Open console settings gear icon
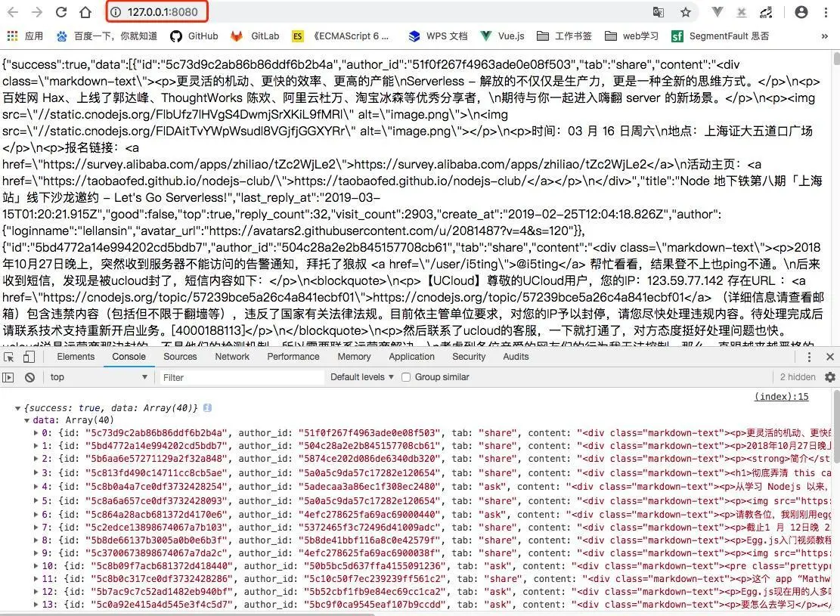 coord(830,377)
